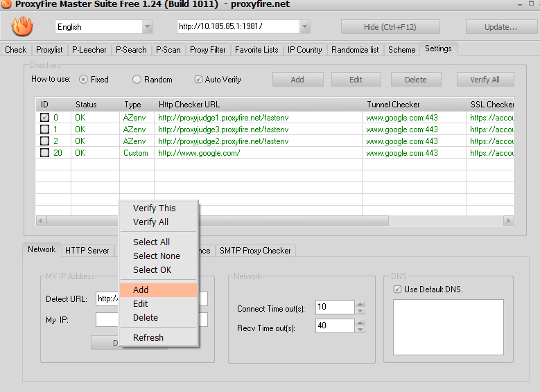Click the ProxyFire flame logo icon
Screen dimensions: 540x392
[x=22, y=26]
